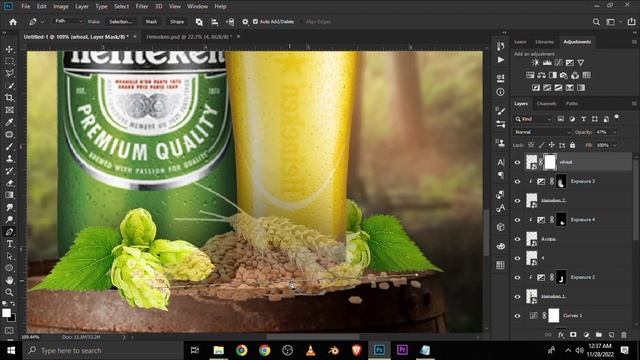Select the Clone Stamp tool
Screen dimensions: 640x360
(x=9, y=158)
